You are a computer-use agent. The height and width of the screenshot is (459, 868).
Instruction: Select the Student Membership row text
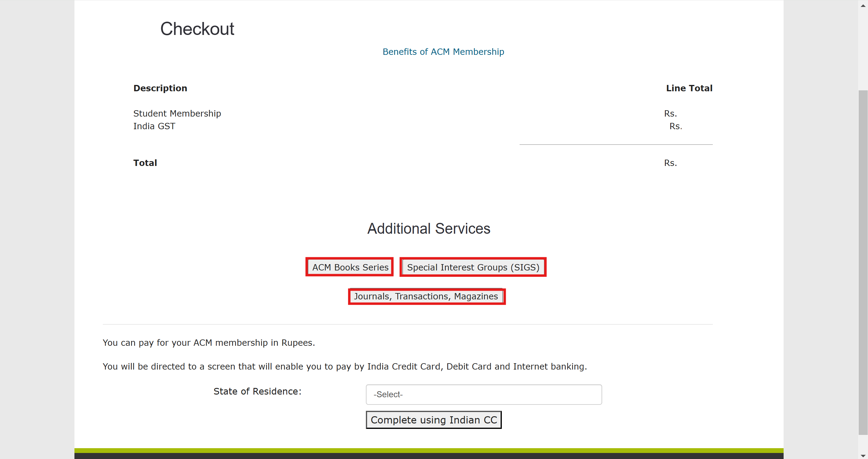pyautogui.click(x=177, y=114)
